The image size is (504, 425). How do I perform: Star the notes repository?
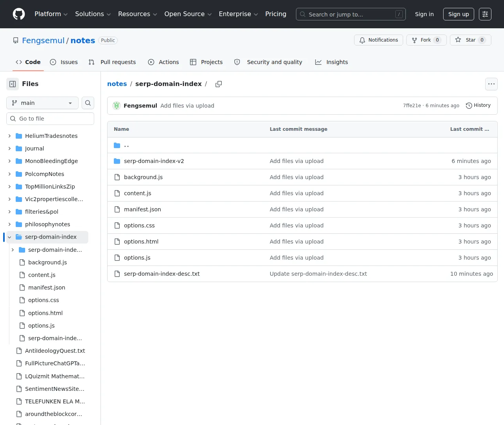(470, 40)
